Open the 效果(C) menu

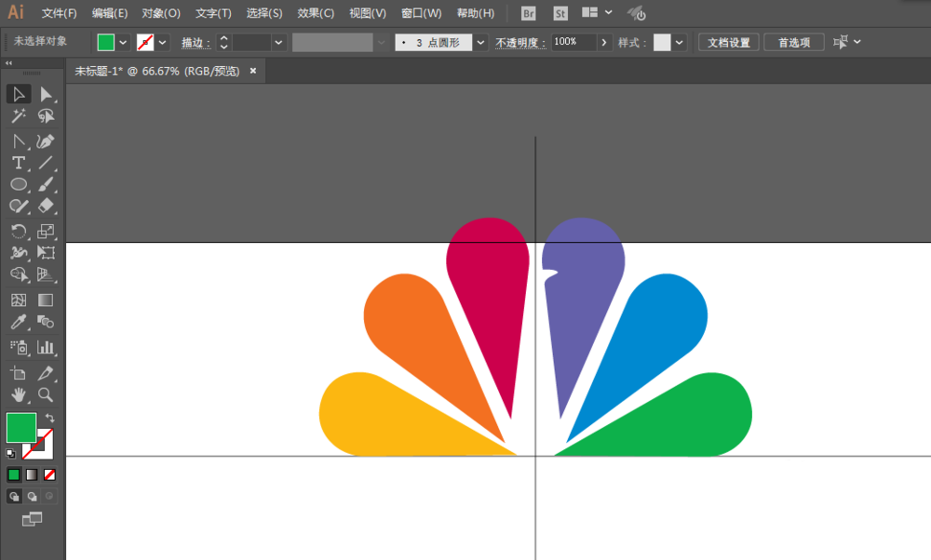tap(316, 13)
